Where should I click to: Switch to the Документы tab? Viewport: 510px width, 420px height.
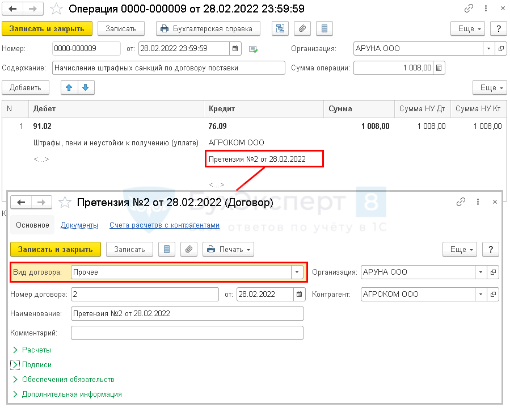tap(79, 225)
